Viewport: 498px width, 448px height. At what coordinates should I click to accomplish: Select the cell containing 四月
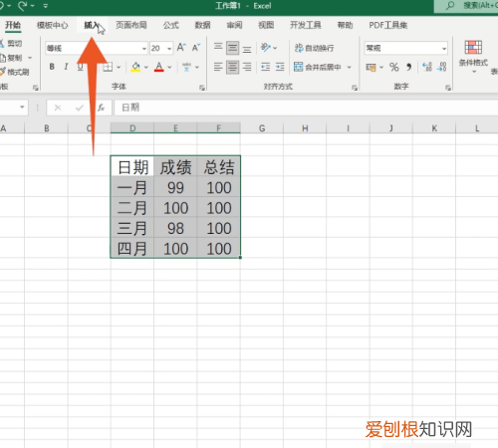pos(132,249)
